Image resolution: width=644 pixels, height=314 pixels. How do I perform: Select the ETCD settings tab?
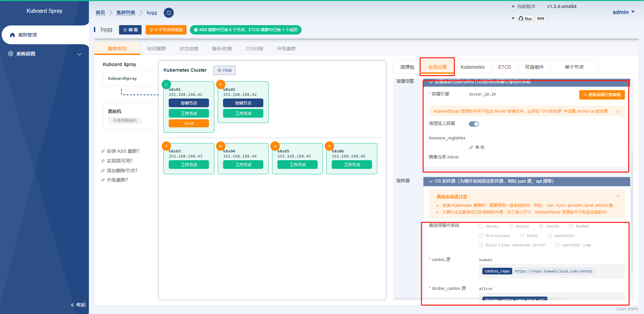[505, 67]
